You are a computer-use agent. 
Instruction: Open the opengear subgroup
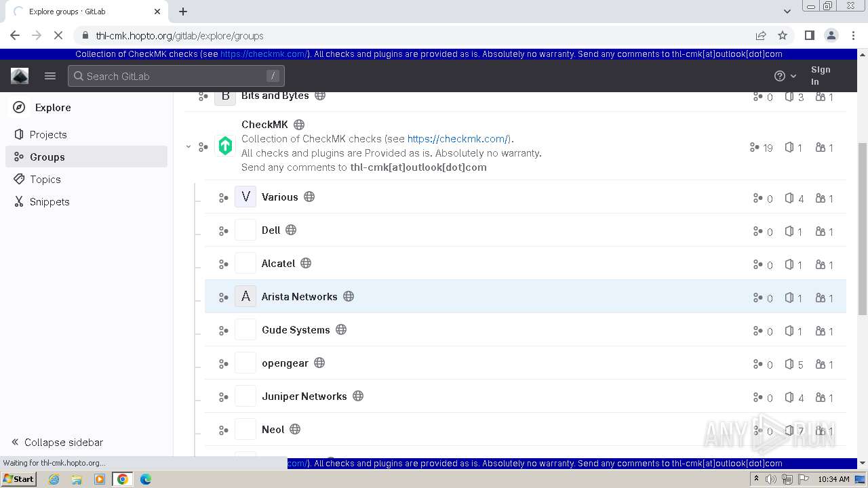point(285,363)
